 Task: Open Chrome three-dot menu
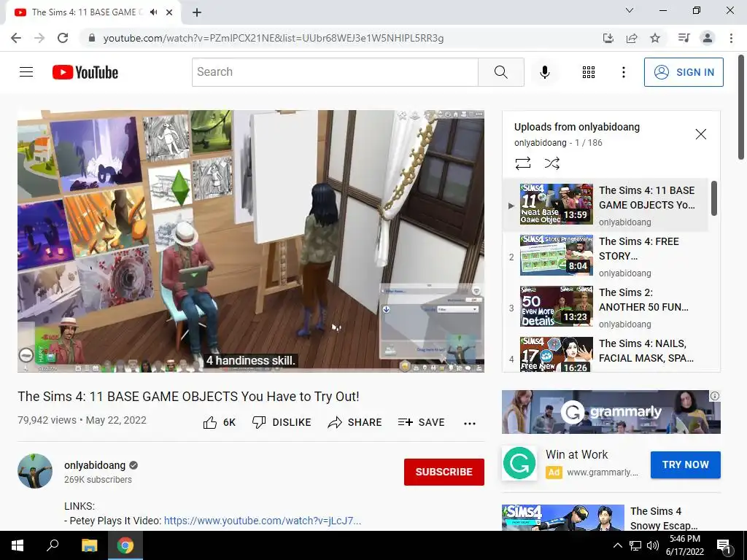point(731,38)
